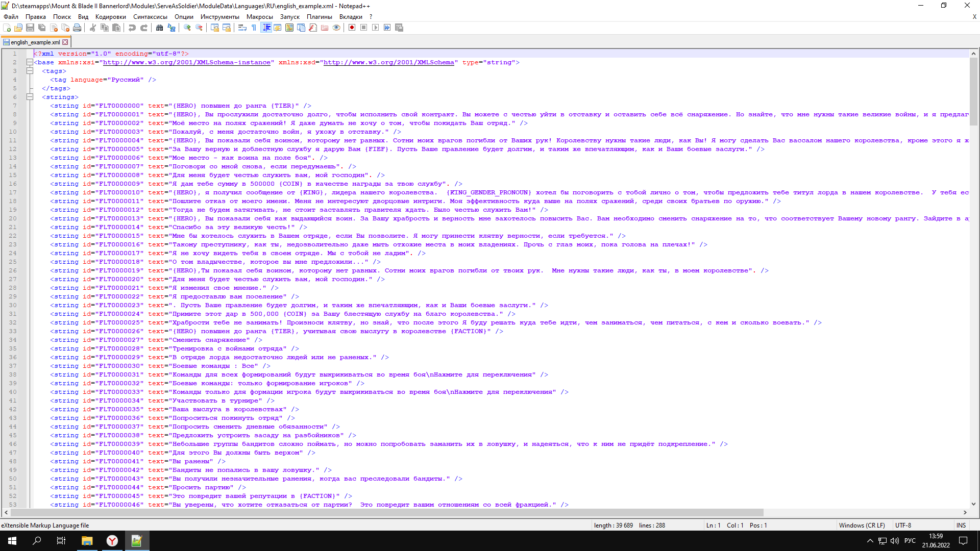The image size is (980, 551).
Task: Start macro recording with red dot
Action: 352,28
